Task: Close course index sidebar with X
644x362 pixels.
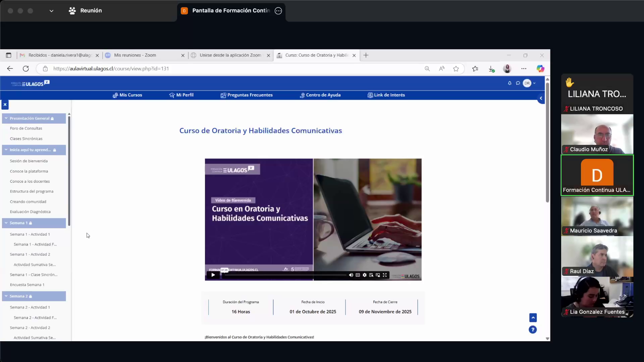Action: pyautogui.click(x=5, y=105)
